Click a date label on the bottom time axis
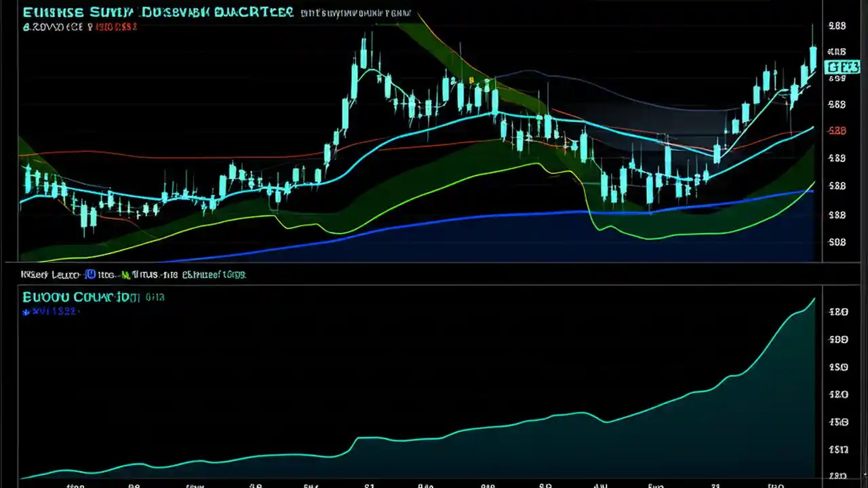 pyautogui.click(x=369, y=485)
